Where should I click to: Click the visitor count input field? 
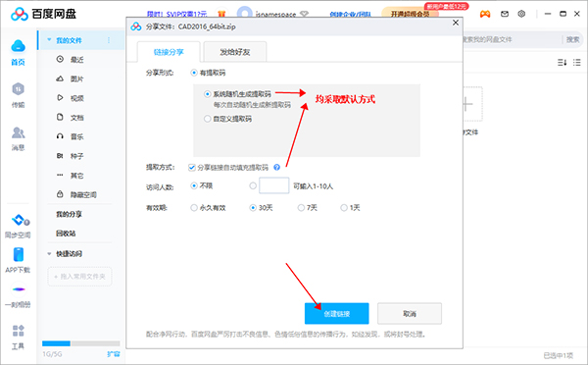point(274,185)
